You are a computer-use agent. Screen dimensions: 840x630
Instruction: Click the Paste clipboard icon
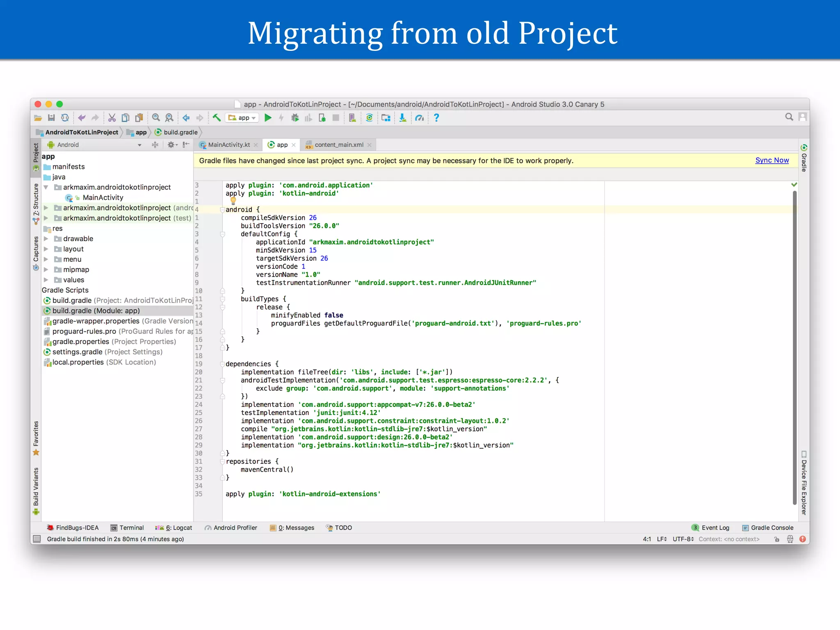139,118
